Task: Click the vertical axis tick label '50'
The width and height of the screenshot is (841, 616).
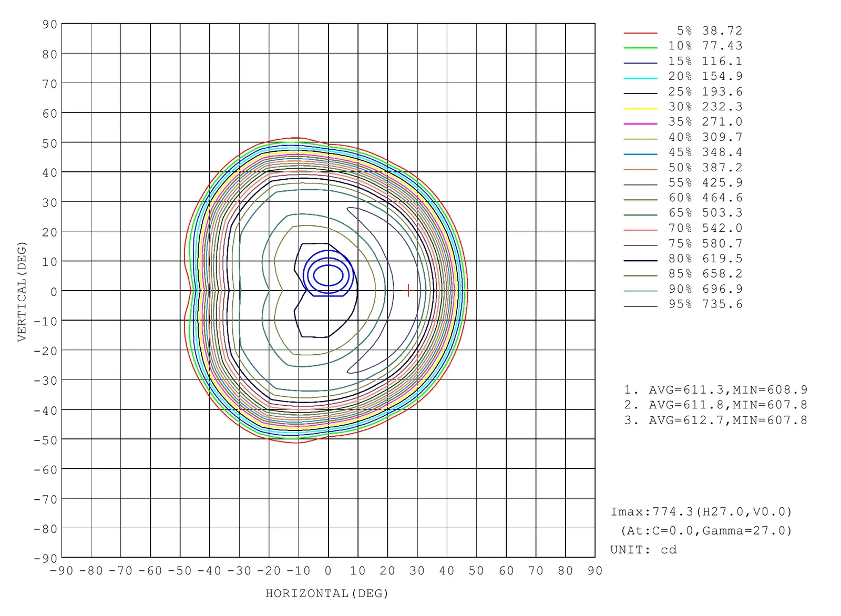Action: 50,143
